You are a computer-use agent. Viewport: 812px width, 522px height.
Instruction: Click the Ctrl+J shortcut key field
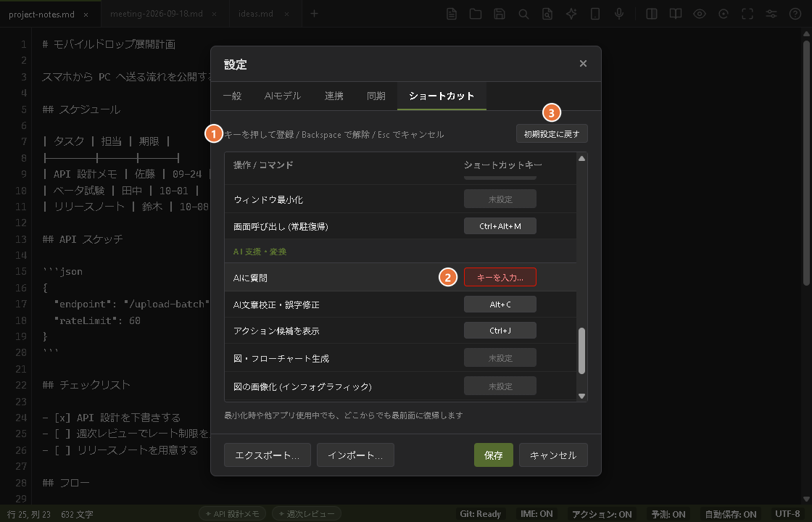[x=500, y=331]
